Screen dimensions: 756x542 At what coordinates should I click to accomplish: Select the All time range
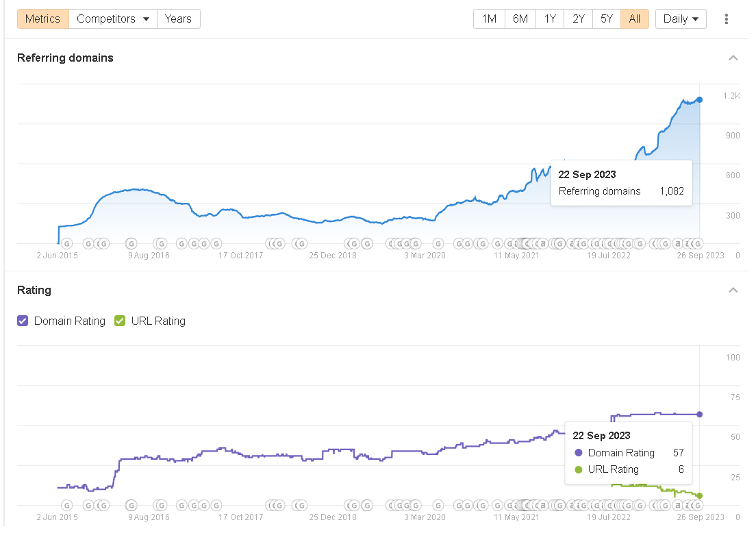(x=635, y=19)
